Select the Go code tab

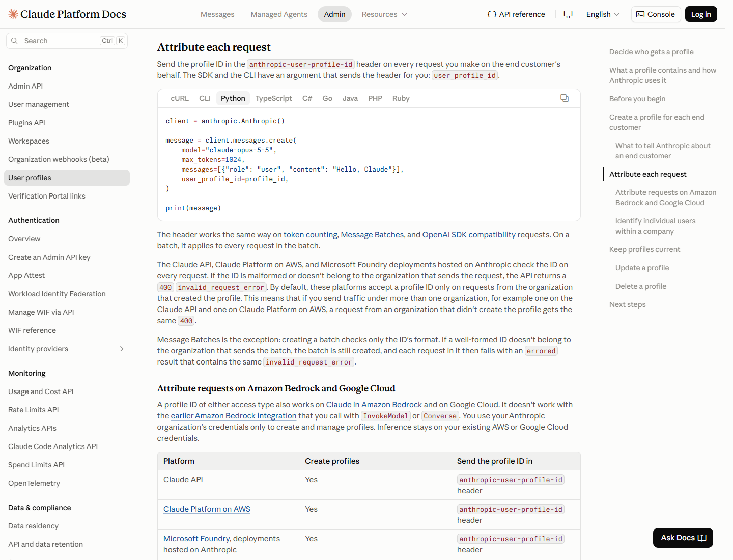327,98
